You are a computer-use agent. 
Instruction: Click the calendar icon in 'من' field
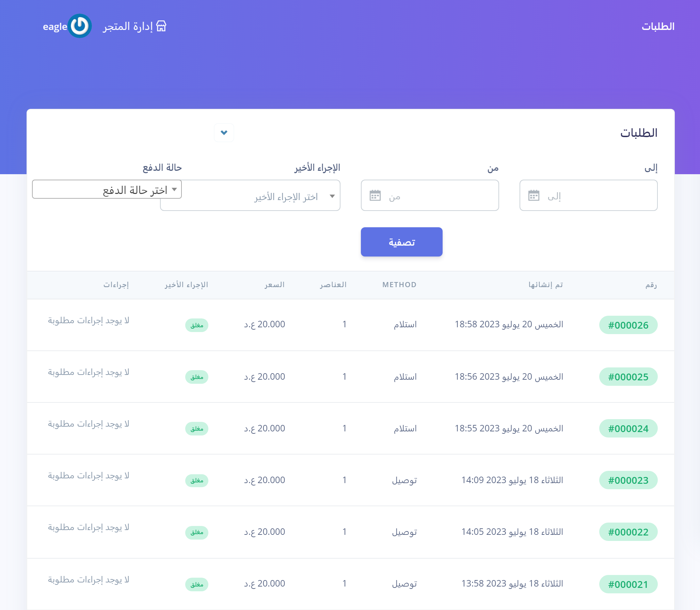click(x=375, y=195)
